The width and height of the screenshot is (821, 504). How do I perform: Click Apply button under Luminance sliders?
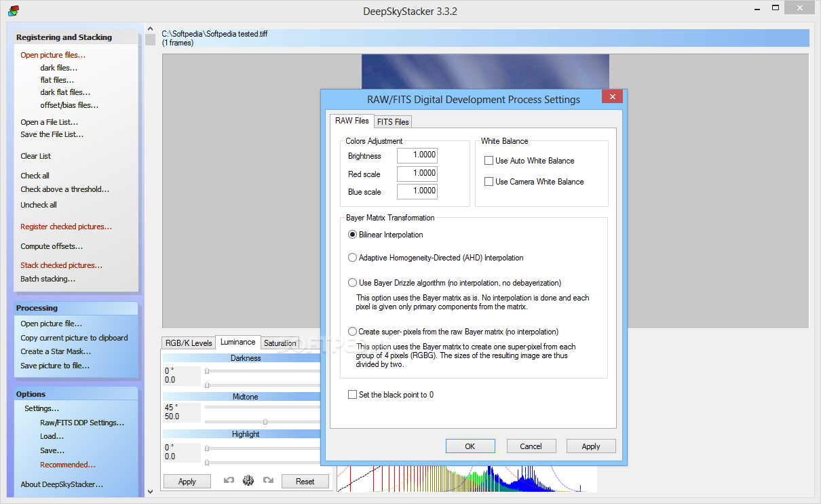point(187,482)
